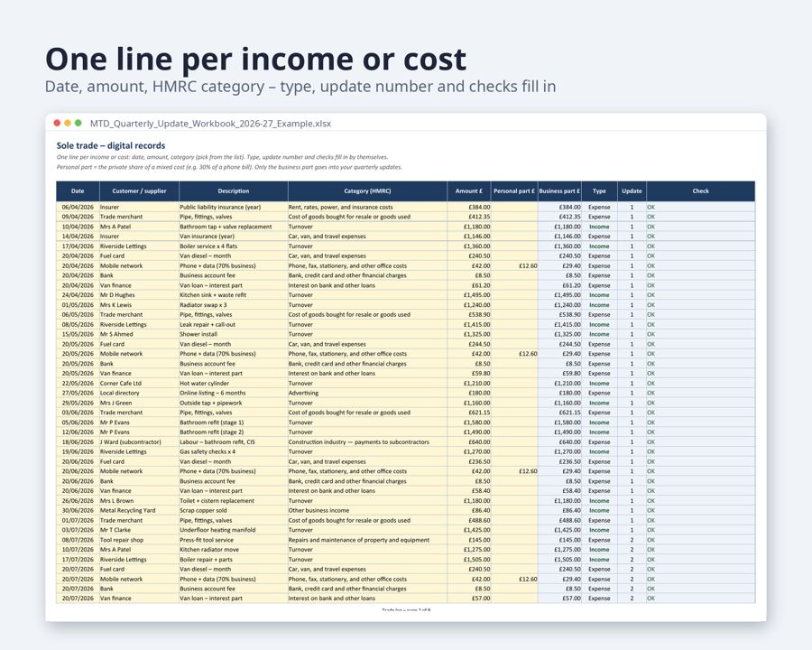Viewport: 812px width, 650px height.
Task: Select the 'Underfloor heating manifold' cell
Action: point(234,530)
